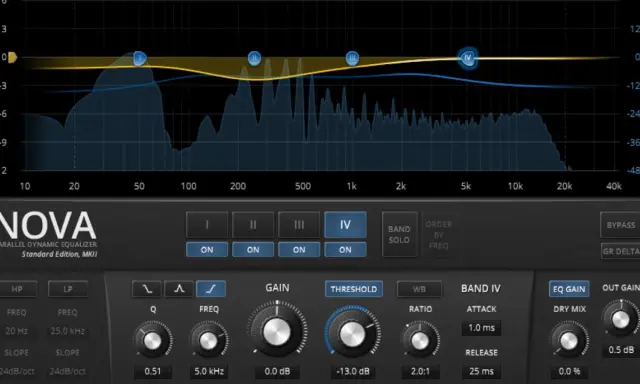Click the NOVA logo
Viewport: 640px width, 384px height.
pyautogui.click(x=48, y=226)
